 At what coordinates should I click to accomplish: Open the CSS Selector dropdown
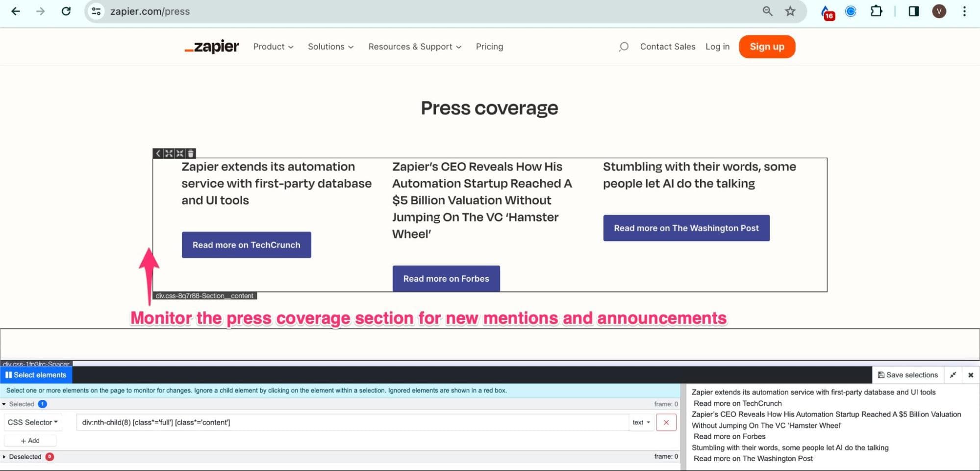pyautogui.click(x=32, y=422)
